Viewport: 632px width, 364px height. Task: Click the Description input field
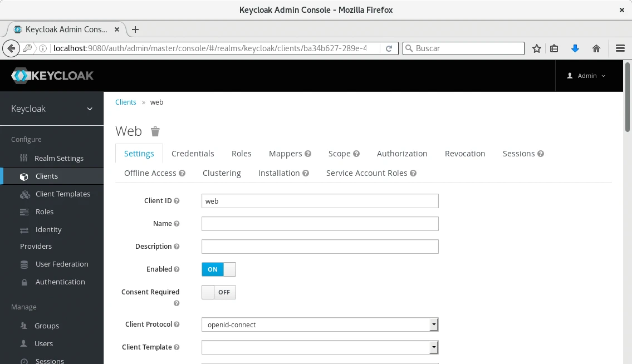[x=320, y=247]
